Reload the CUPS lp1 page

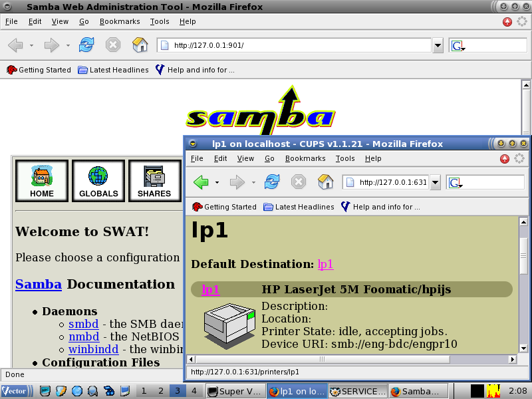coord(272,182)
